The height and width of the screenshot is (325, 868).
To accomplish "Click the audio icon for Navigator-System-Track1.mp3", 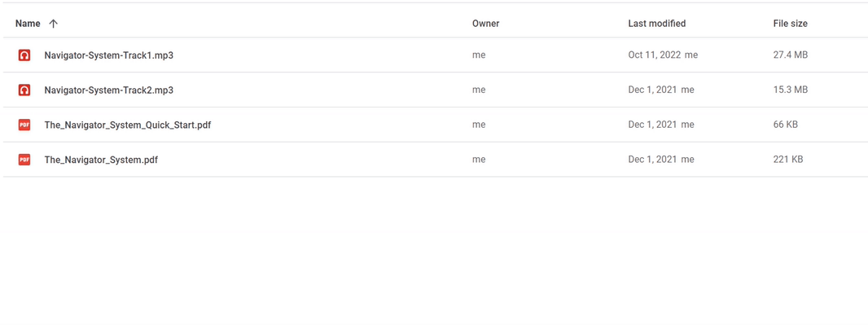I will [x=24, y=55].
